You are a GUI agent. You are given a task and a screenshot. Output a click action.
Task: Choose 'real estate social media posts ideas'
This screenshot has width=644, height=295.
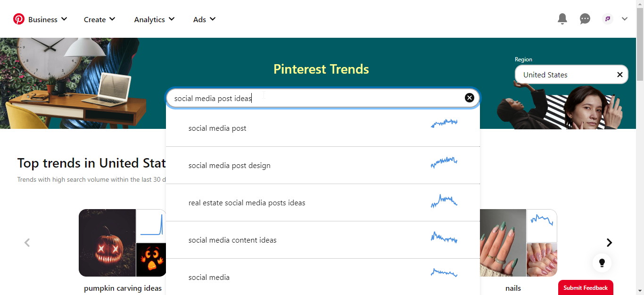point(247,203)
